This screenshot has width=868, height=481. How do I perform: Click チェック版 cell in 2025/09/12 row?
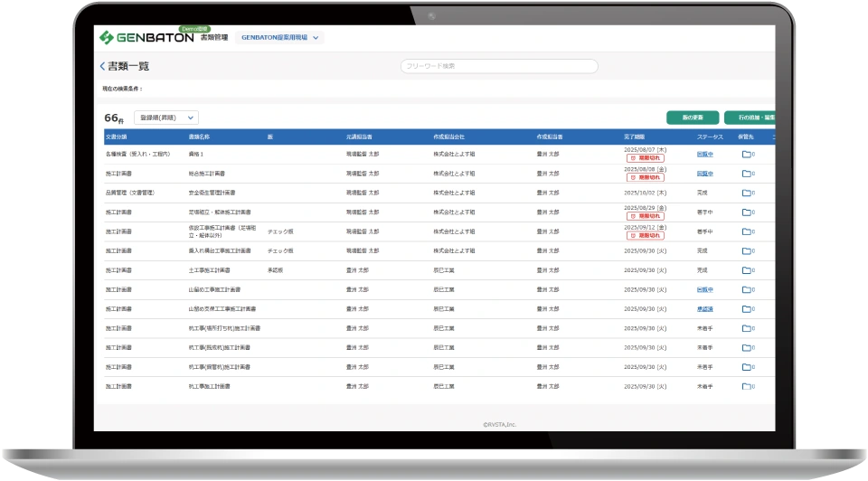click(280, 232)
